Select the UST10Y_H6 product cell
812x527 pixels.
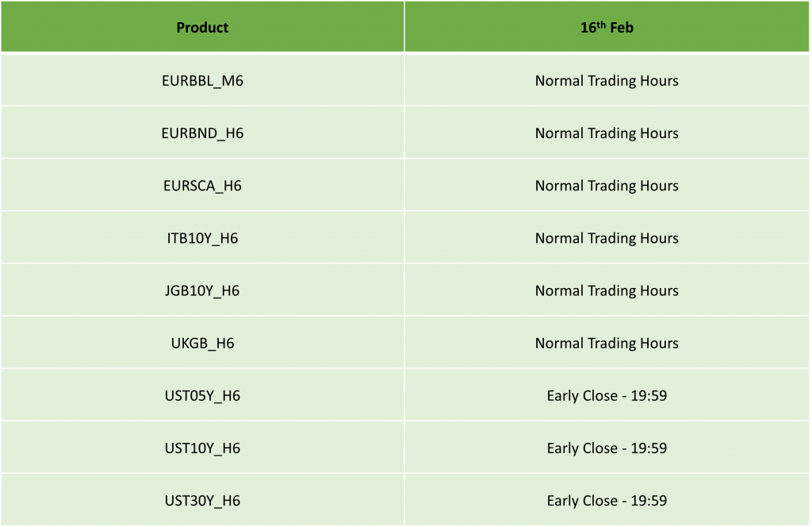coord(202,448)
